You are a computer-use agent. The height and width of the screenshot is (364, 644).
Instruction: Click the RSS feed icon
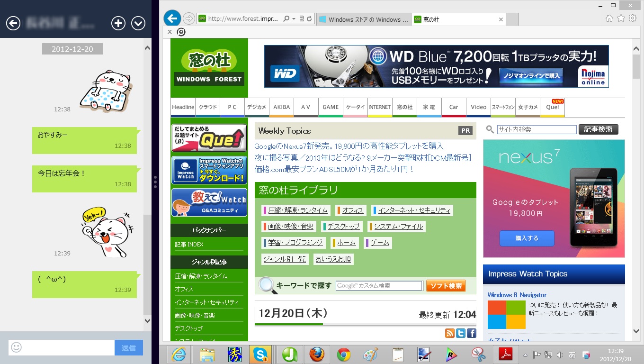point(450,333)
